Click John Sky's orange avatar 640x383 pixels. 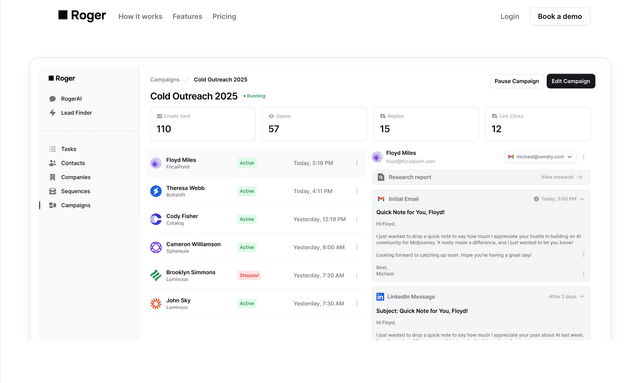click(x=156, y=303)
